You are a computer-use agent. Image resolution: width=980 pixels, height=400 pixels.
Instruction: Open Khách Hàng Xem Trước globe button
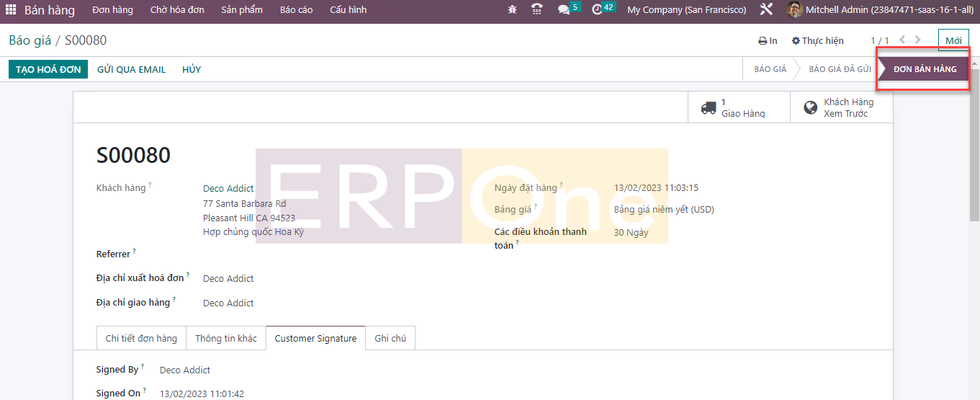click(x=839, y=107)
